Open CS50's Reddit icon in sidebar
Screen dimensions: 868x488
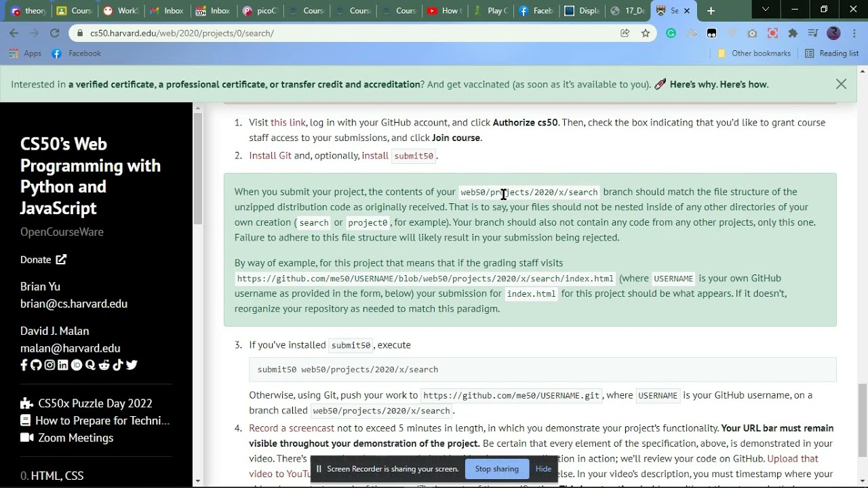coord(104,365)
